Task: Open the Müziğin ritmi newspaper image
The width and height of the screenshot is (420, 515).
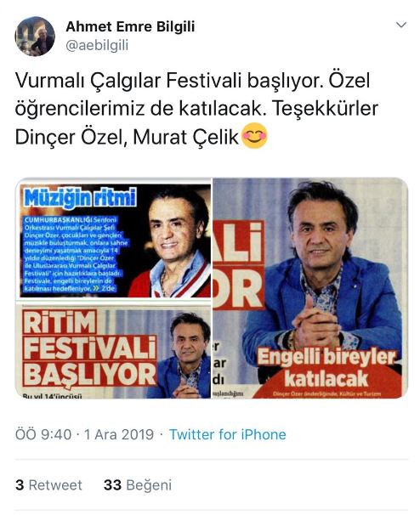Action: pyautogui.click(x=113, y=239)
